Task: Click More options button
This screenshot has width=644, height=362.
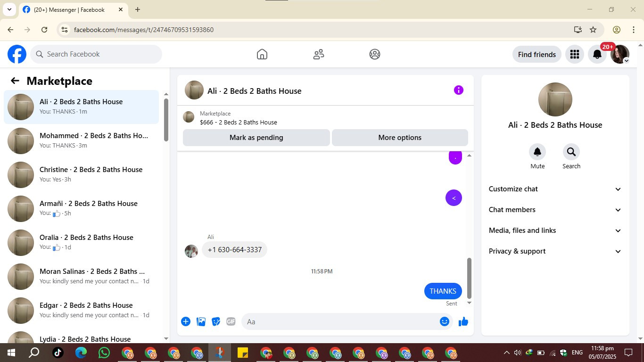Action: (400, 138)
